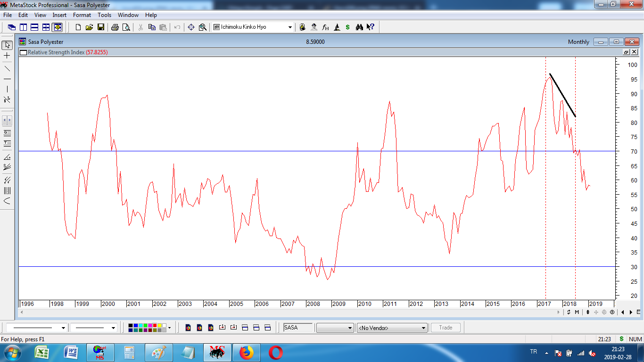Pick the yellow color swatch
The image size is (644, 362).
(x=159, y=325)
